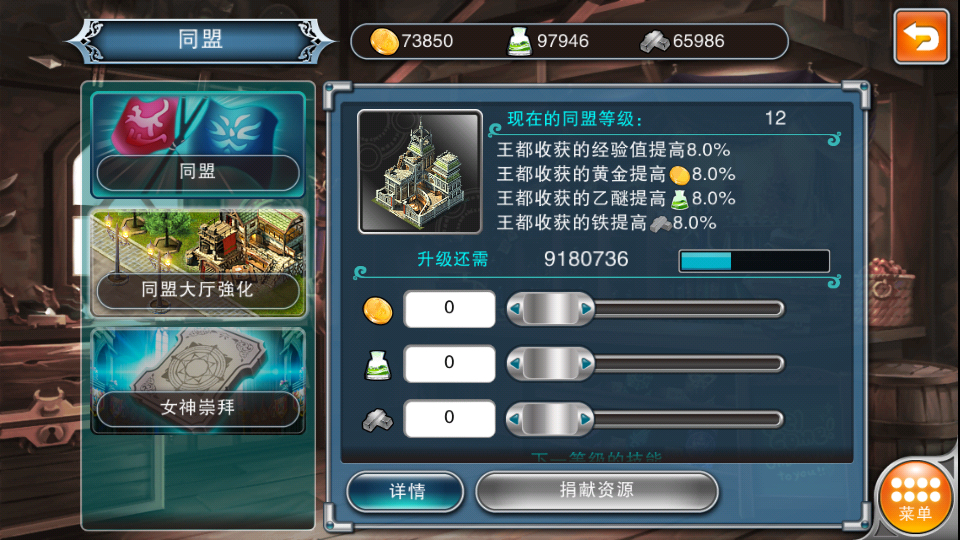Click the 捐献资源 donate button
Screen dimensions: 960x540
[x=596, y=490]
